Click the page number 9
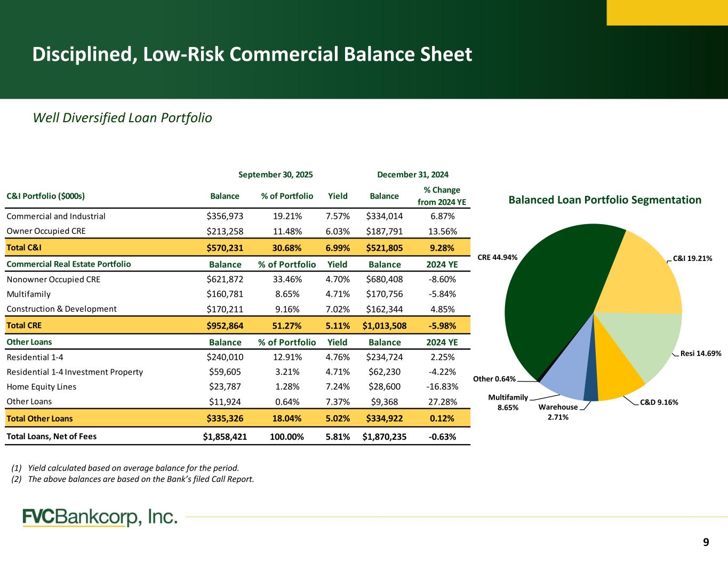Viewport: 728px width, 563px height. point(706,543)
